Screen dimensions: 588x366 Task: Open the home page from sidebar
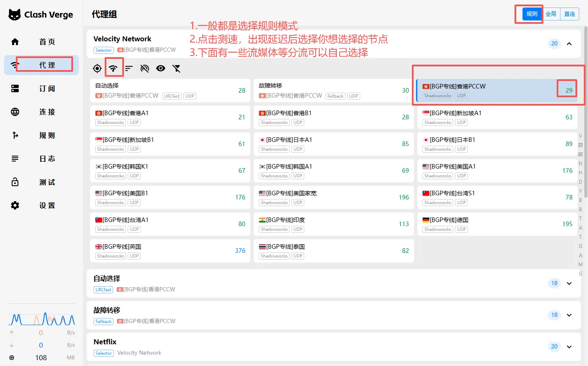(x=41, y=42)
